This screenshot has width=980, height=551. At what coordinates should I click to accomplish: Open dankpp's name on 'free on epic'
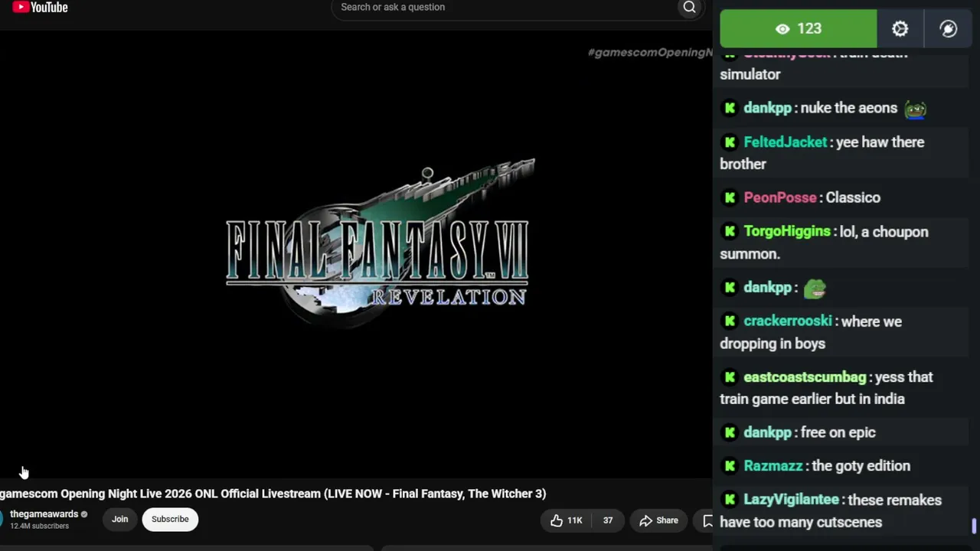pos(767,432)
